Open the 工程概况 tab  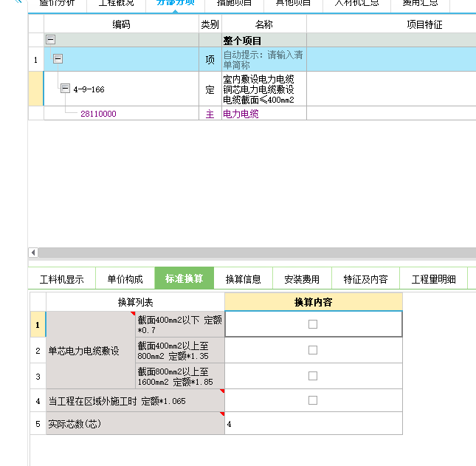pyautogui.click(x=117, y=4)
